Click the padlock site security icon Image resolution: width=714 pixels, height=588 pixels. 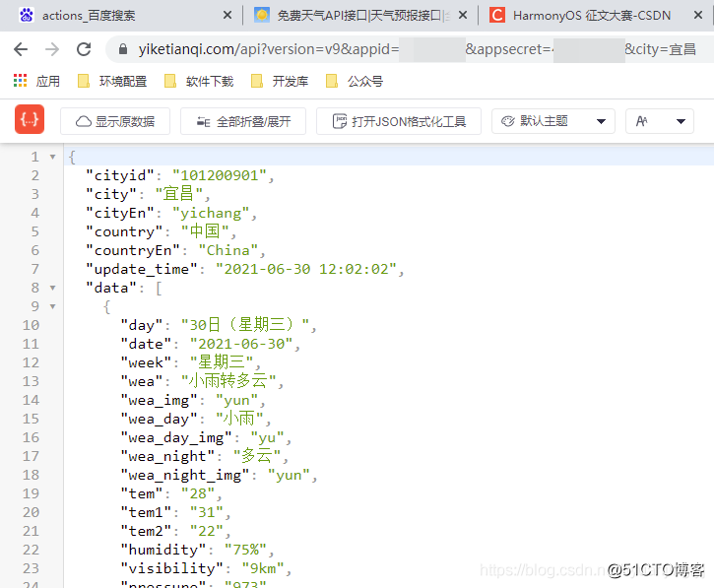(x=122, y=49)
